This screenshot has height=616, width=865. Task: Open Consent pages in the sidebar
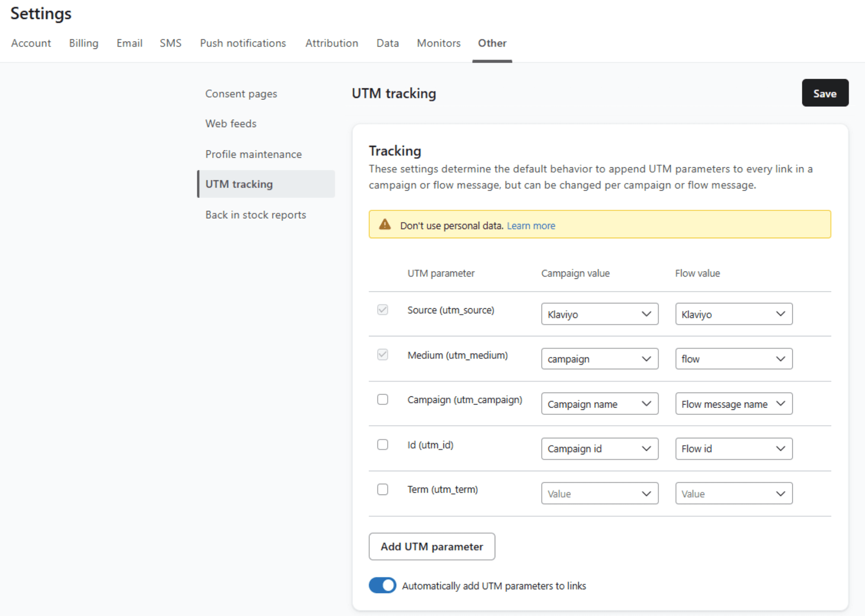(241, 94)
